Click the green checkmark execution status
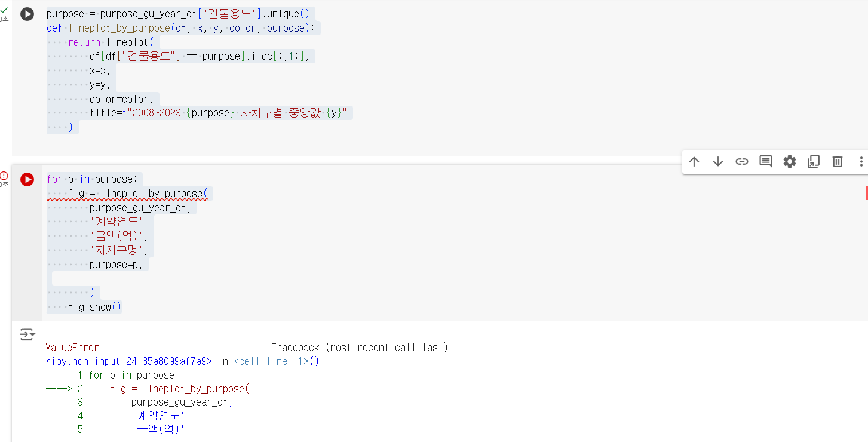Image resolution: width=868 pixels, height=442 pixels. coord(4,10)
